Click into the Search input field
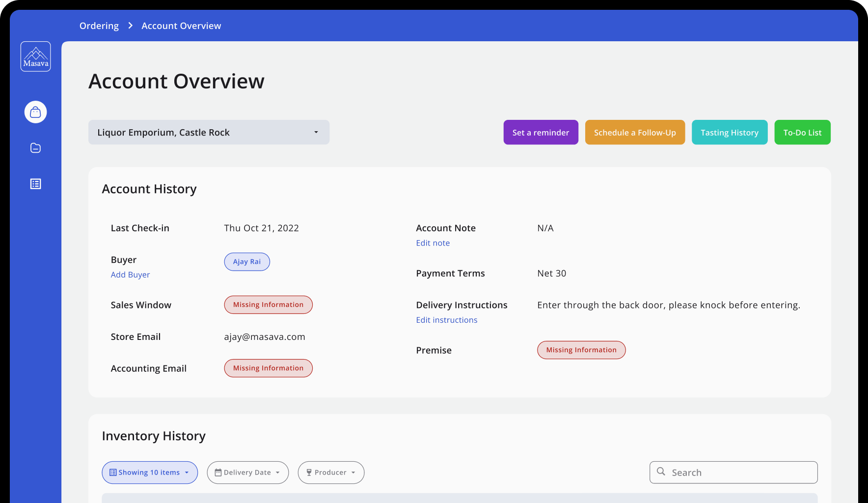 (x=733, y=472)
